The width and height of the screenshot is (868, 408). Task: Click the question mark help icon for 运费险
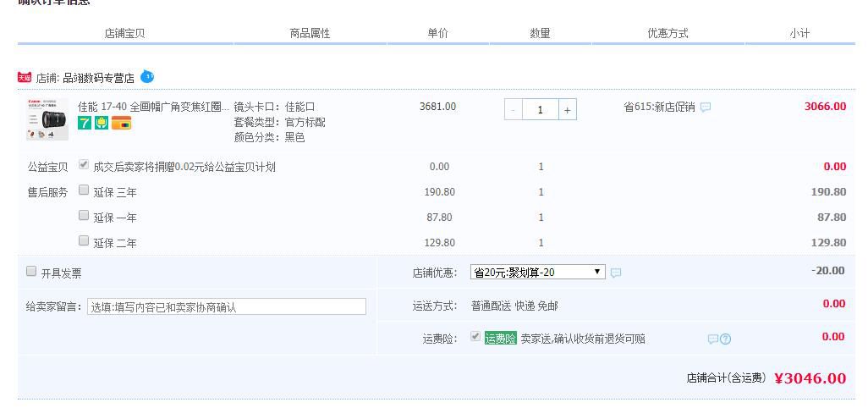pyautogui.click(x=725, y=339)
